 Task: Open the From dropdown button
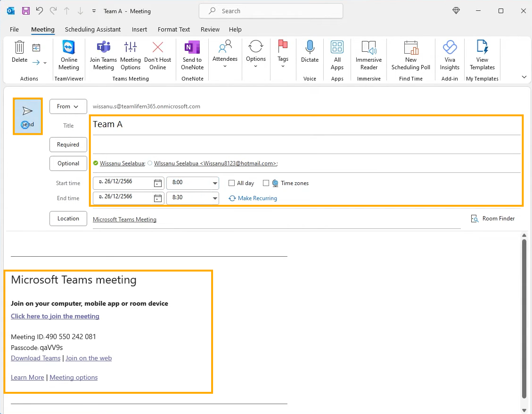point(68,106)
